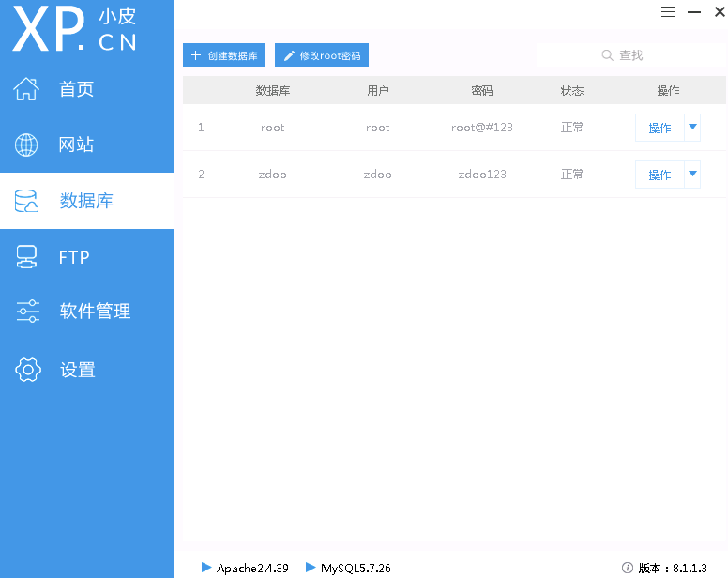The width and height of the screenshot is (728, 578).
Task: Expand the 操作 dropdown arrow for zdoo
Action: pos(692,175)
